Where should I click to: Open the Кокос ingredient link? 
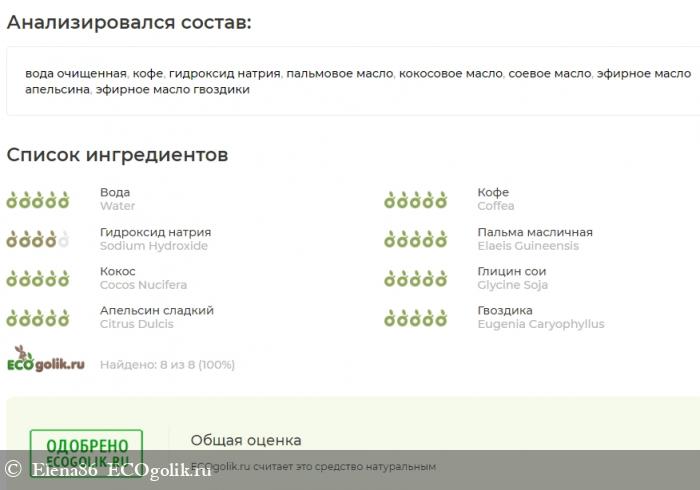pyautogui.click(x=118, y=271)
